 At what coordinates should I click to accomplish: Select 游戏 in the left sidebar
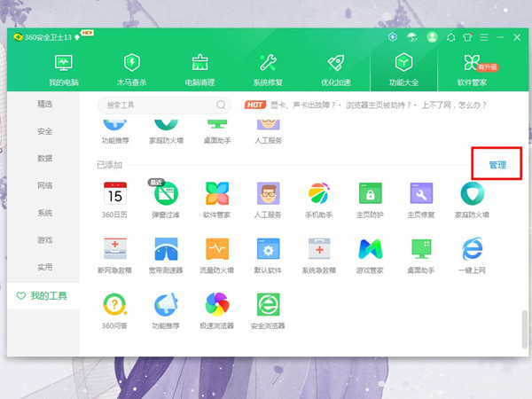pos(45,240)
